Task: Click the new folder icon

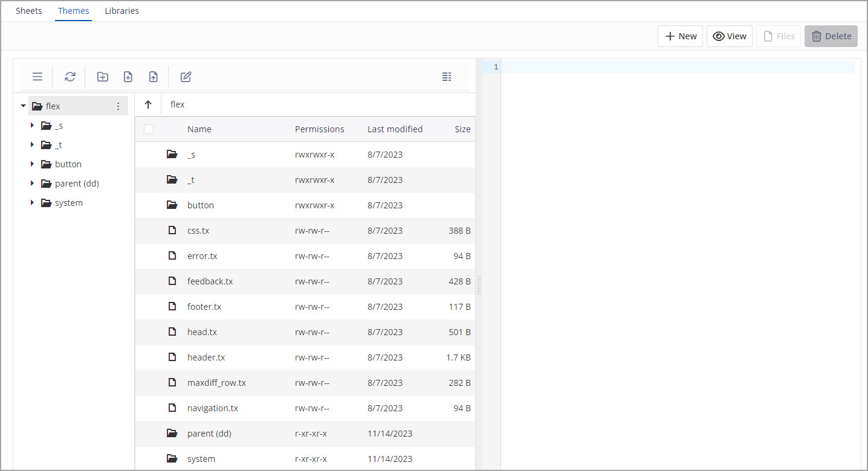Action: 103,77
